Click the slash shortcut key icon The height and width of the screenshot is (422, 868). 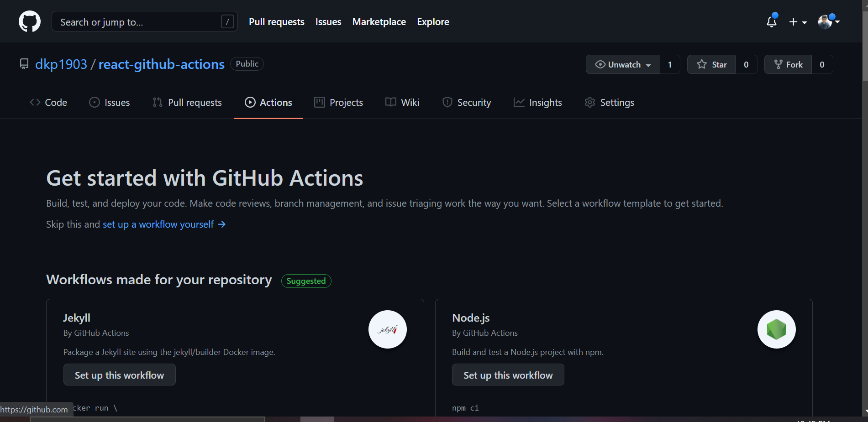click(x=227, y=21)
